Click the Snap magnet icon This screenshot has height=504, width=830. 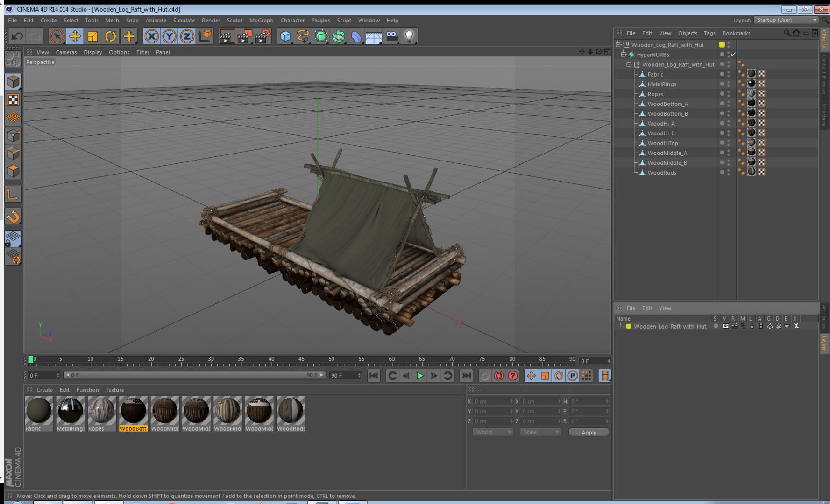tap(13, 217)
